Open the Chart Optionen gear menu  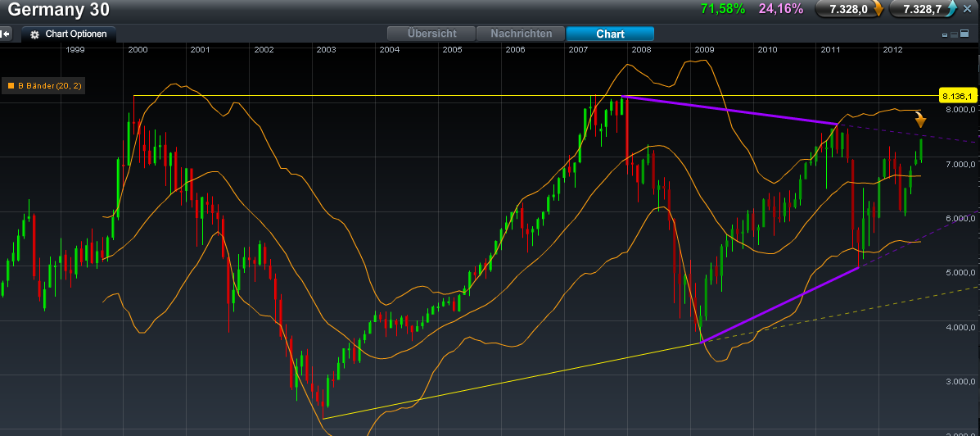(x=35, y=34)
